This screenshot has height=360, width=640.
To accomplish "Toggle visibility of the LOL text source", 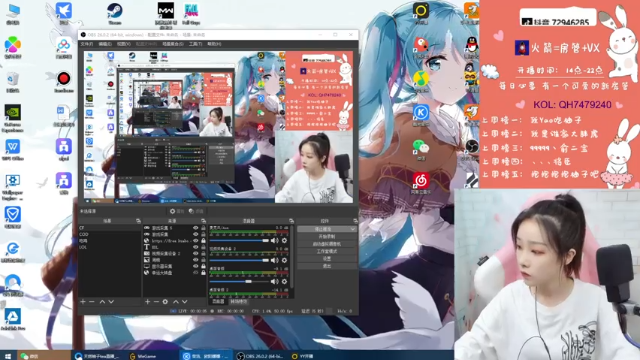I will 196,247.
